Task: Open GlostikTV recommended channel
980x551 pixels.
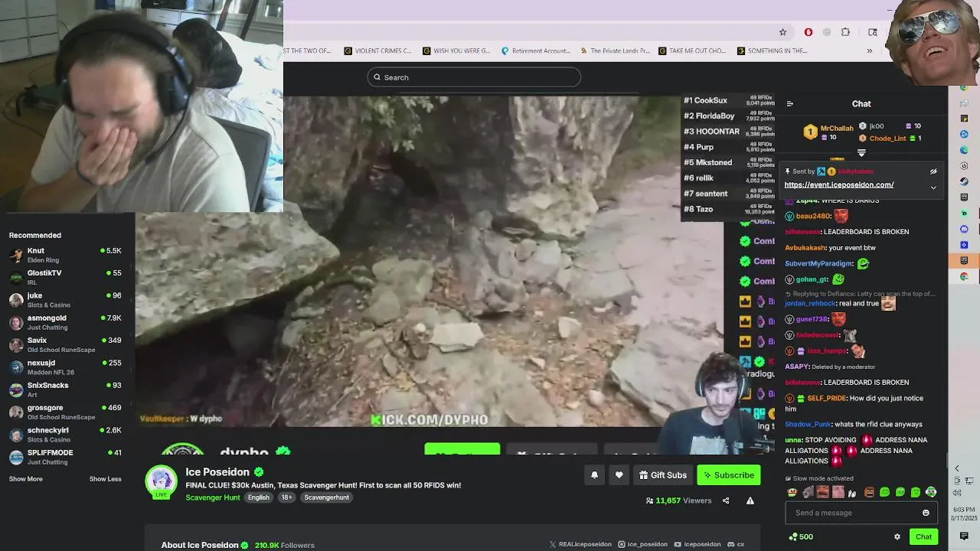Action: [x=65, y=277]
